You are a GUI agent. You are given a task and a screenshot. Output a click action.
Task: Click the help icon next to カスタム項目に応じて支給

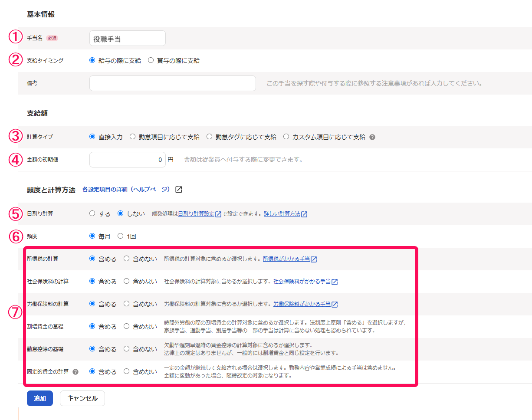(372, 137)
